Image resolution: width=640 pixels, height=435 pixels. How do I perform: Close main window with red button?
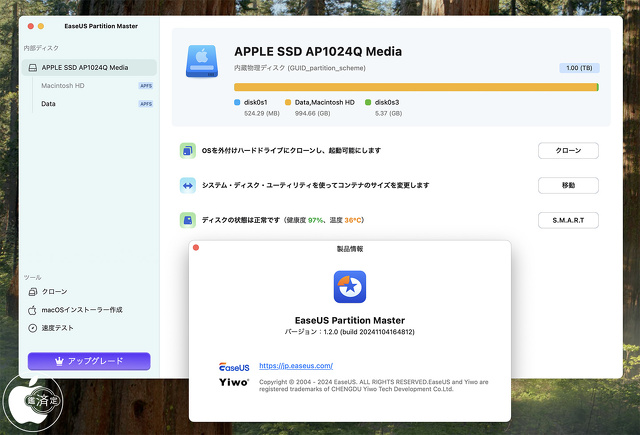31,26
